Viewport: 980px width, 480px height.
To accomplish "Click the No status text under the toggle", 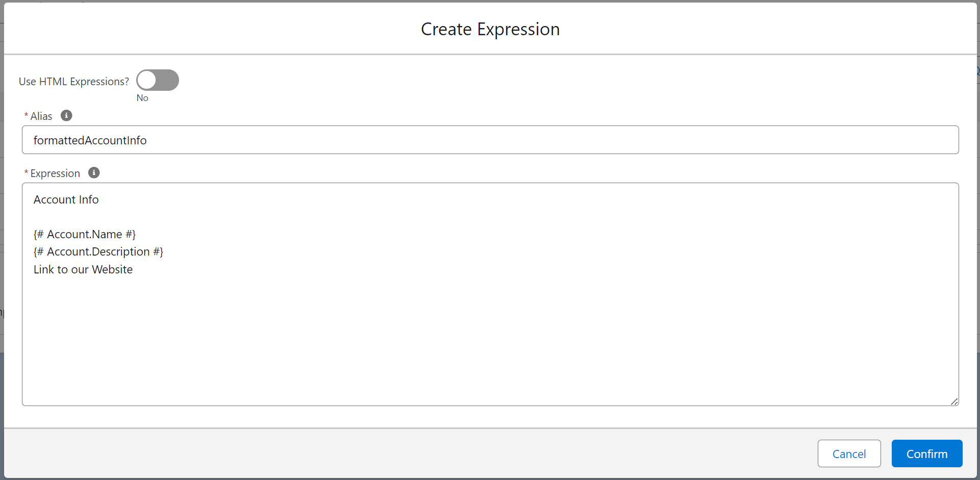I will [142, 98].
